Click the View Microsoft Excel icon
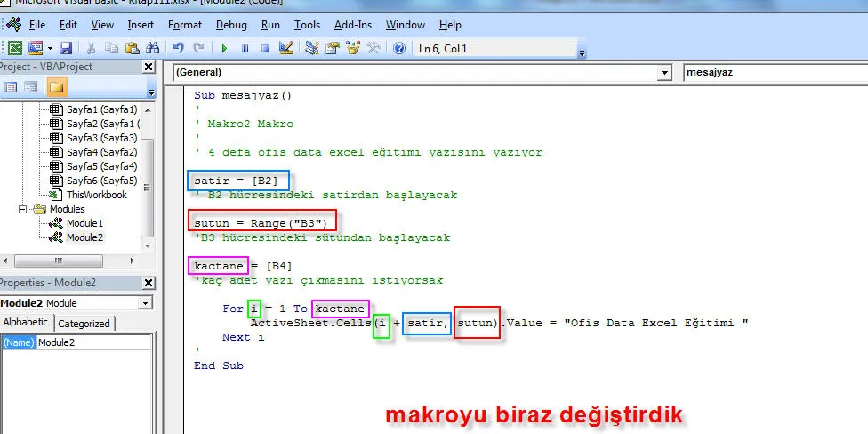Image resolution: width=868 pixels, height=434 pixels. tap(15, 48)
